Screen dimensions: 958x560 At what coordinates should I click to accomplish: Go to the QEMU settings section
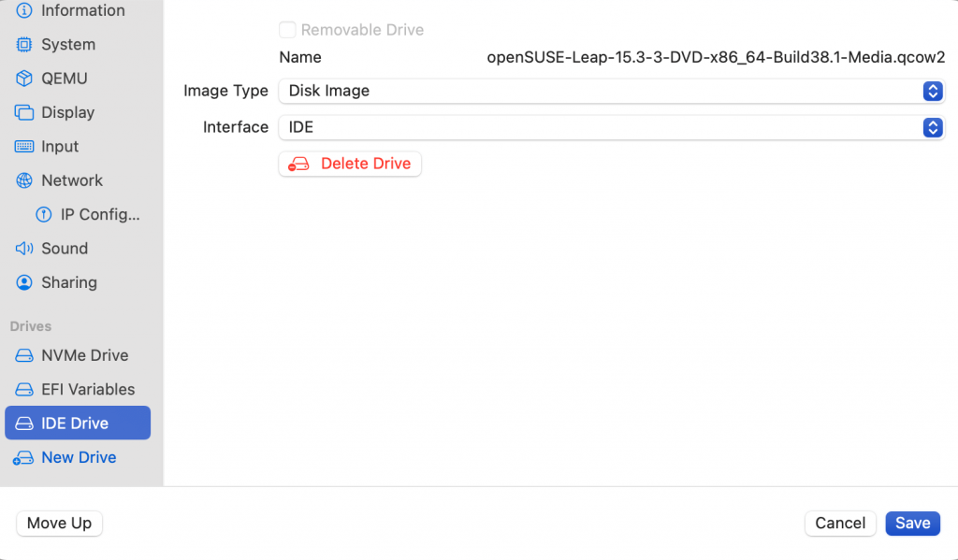78,79
